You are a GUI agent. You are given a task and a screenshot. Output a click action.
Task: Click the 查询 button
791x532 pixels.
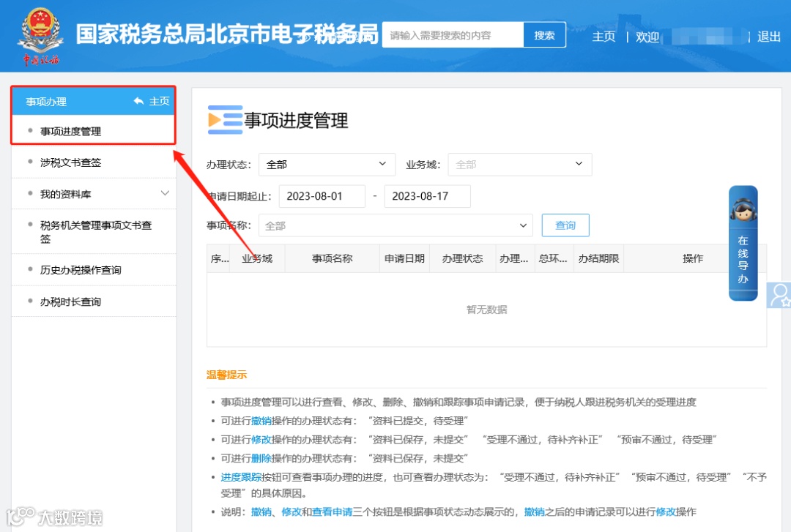click(x=565, y=225)
